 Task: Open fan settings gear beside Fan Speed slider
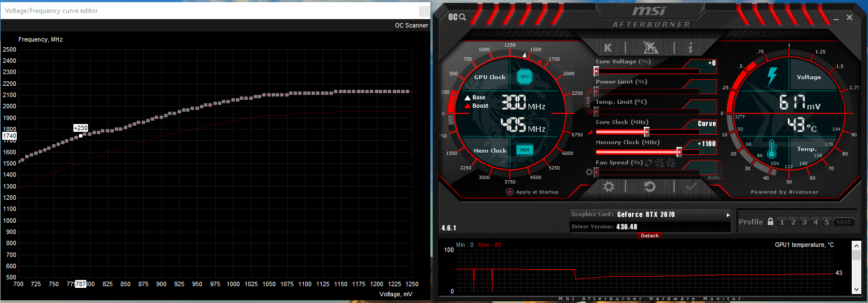[x=589, y=172]
